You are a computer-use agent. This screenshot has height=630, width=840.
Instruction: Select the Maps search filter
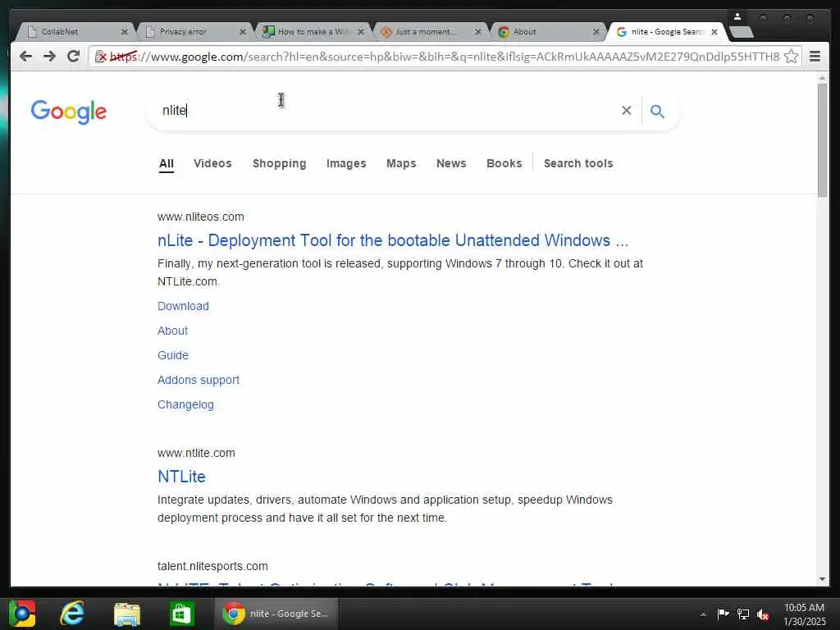[x=401, y=163]
